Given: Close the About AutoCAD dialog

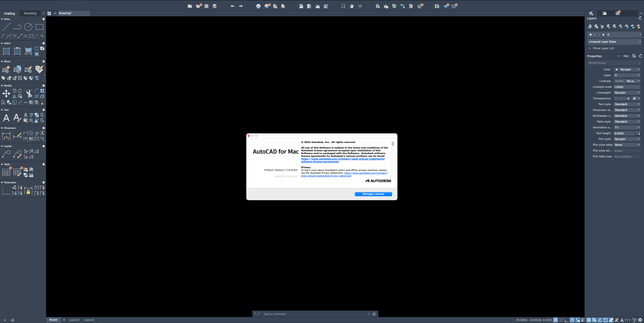Looking at the screenshot, I should click(249, 136).
